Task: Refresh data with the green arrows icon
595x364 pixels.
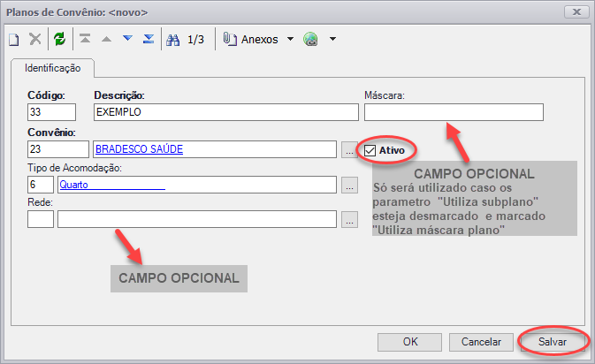Action: 59,39
